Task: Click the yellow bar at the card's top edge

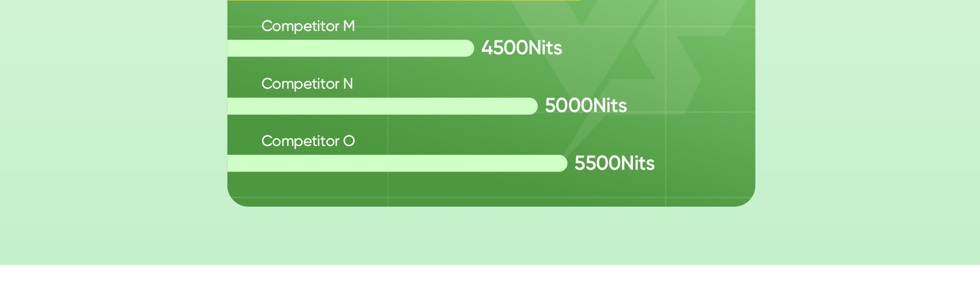Action: (x=403, y=0)
